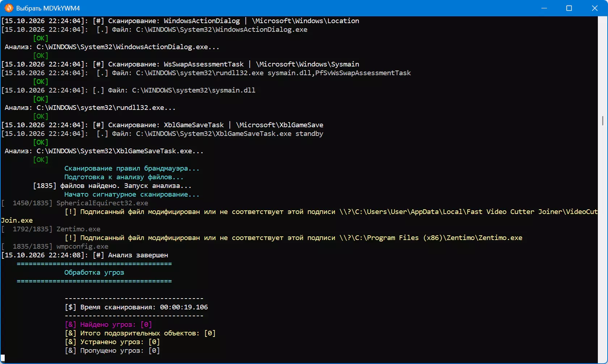
Task: Click the 'Обработка угроз' heading
Action: click(x=94, y=273)
